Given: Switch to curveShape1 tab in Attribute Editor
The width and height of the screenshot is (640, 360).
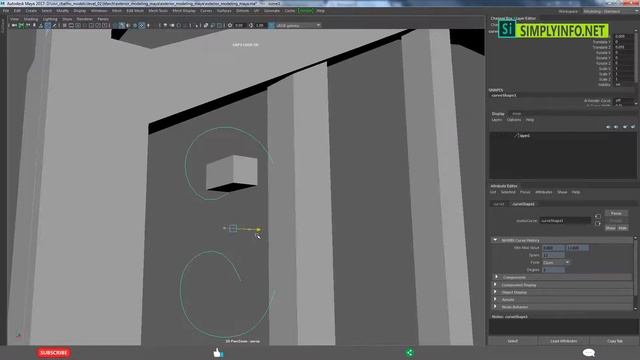Looking at the screenshot, I should (x=523, y=204).
